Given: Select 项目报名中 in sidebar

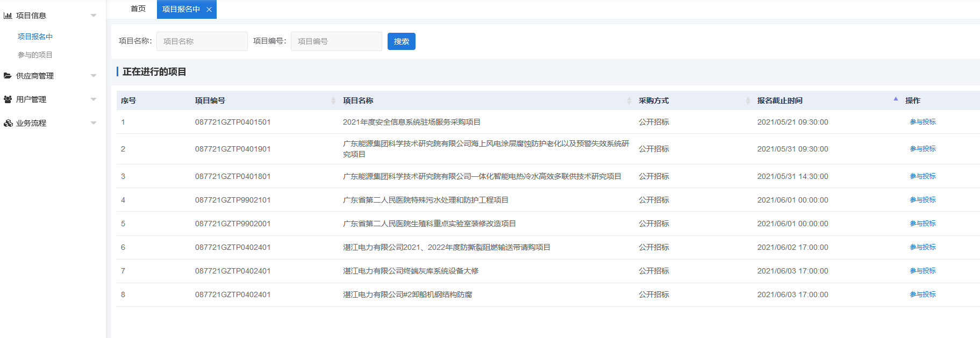Looking at the screenshot, I should (x=35, y=37).
